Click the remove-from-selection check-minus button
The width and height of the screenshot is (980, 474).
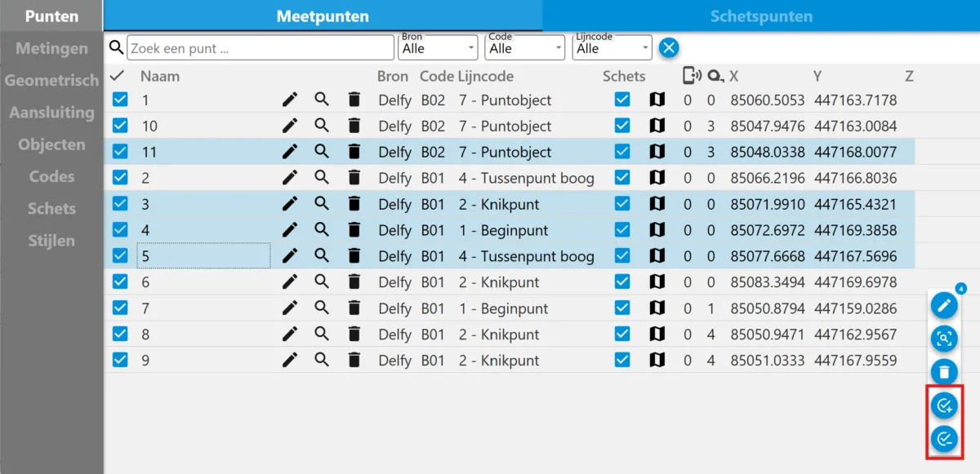[x=944, y=438]
